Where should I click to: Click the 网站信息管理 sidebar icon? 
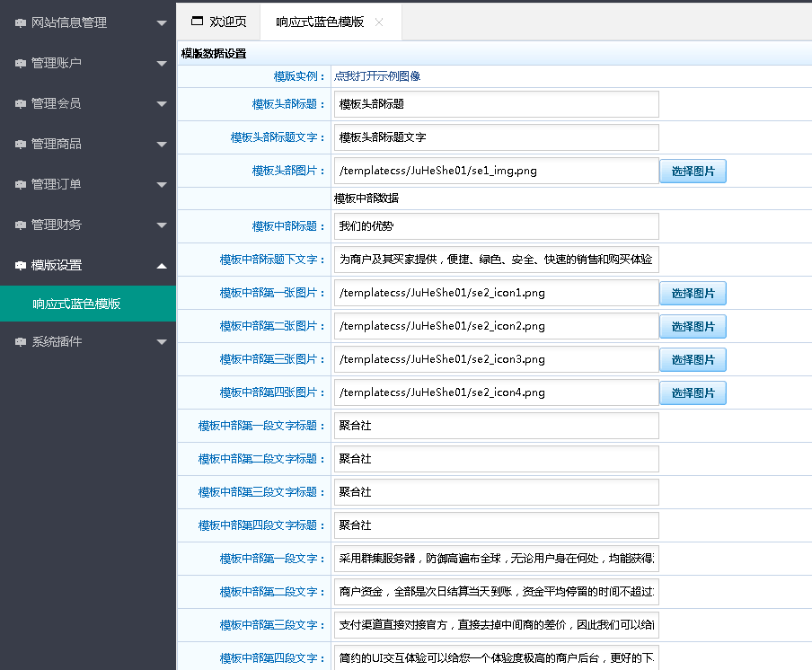[x=20, y=22]
